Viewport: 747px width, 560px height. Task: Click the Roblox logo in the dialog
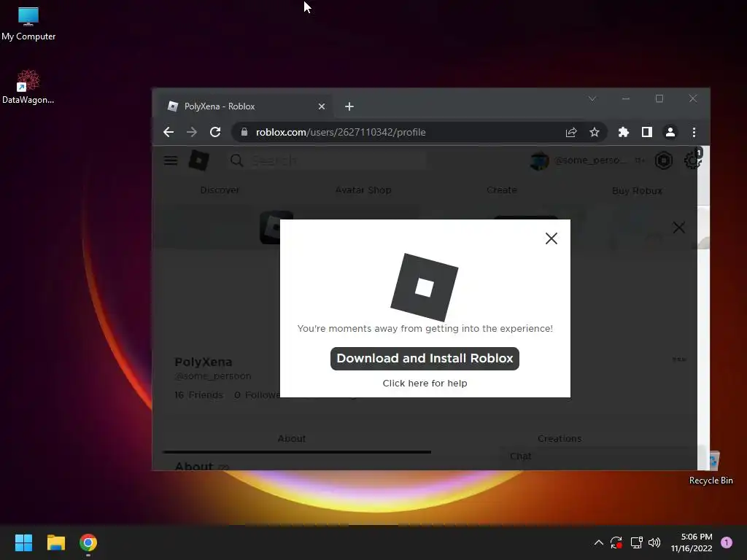[x=424, y=287]
